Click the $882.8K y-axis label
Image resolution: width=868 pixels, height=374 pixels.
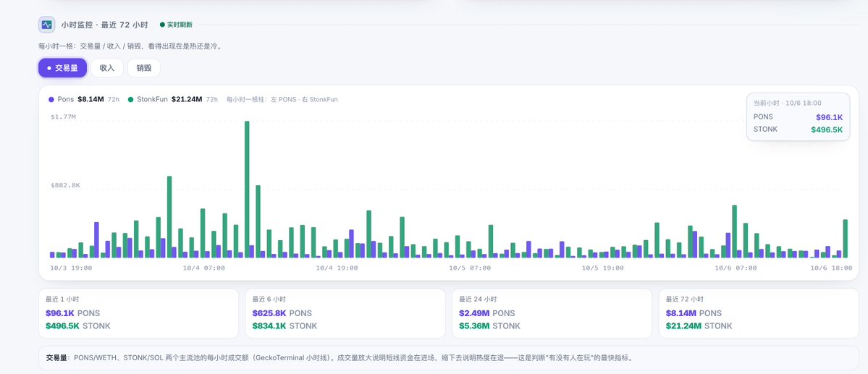tap(65, 185)
